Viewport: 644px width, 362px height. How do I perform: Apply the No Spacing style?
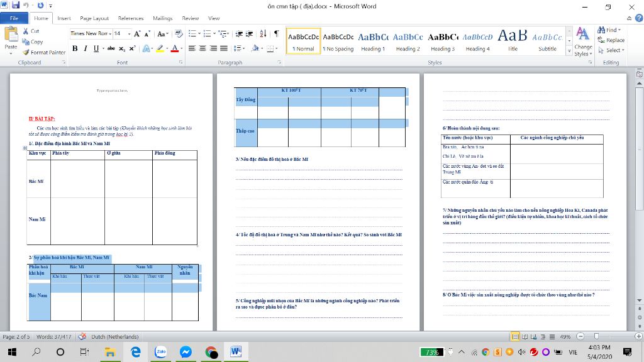pyautogui.click(x=338, y=41)
